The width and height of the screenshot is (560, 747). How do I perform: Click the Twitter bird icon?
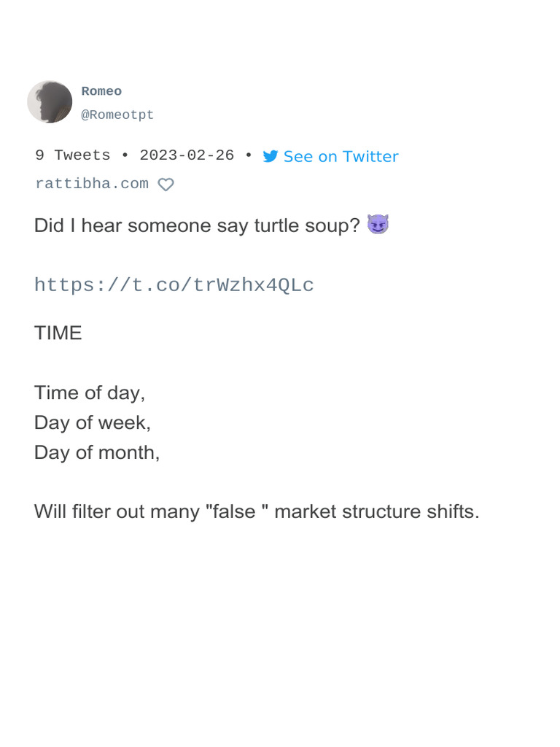tap(271, 156)
